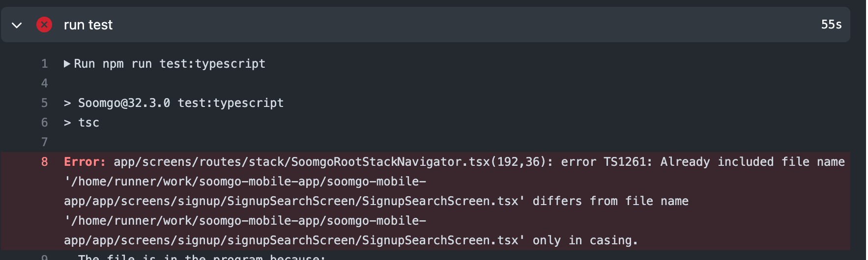Image resolution: width=868 pixels, height=260 pixels.
Task: Open error line number 8 link
Action: 45,162
